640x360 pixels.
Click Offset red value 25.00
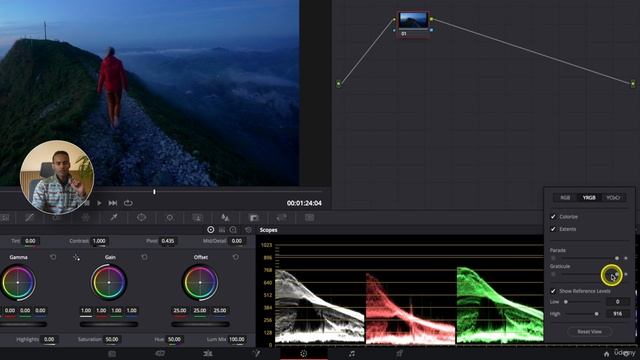[x=180, y=311]
